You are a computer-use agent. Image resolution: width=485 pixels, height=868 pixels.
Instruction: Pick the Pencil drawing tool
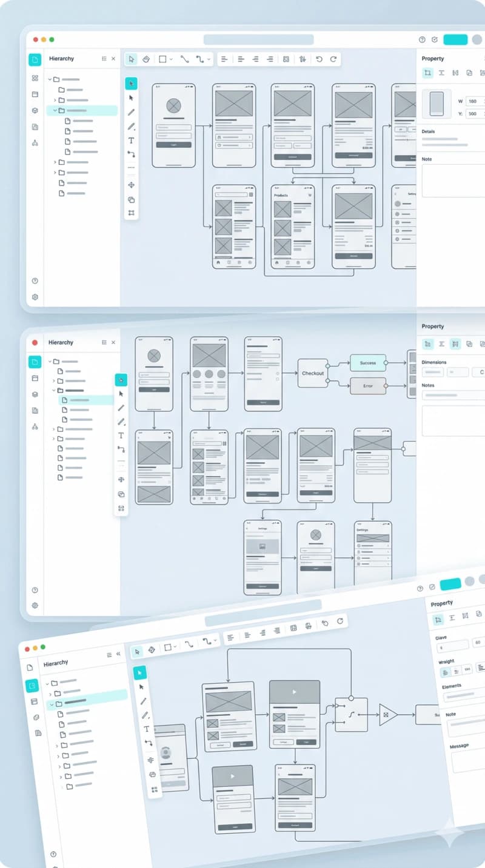pyautogui.click(x=131, y=111)
